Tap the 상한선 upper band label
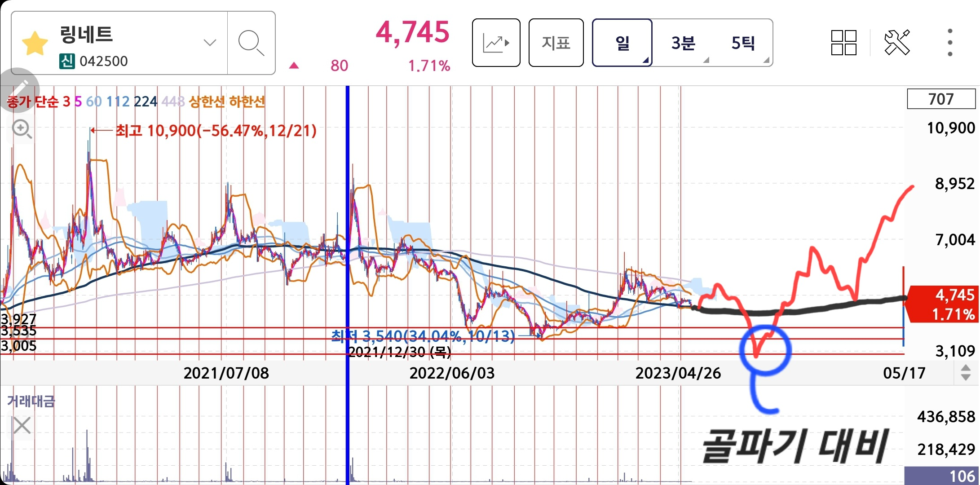The image size is (980, 485). 207,102
